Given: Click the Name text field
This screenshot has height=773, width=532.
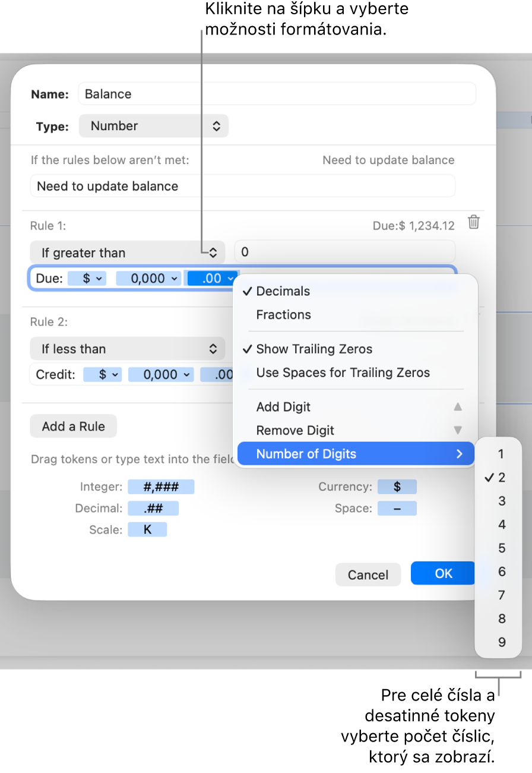Looking at the screenshot, I should 277,94.
